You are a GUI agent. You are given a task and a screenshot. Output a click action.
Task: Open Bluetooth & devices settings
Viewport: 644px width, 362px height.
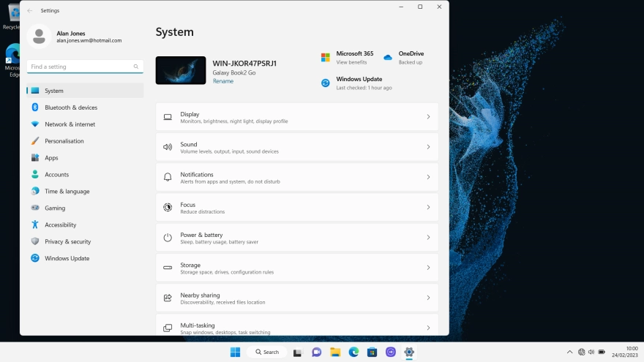[70, 108]
